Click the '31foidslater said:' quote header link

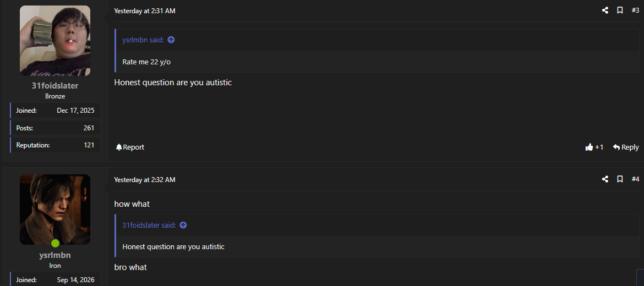coord(149,226)
